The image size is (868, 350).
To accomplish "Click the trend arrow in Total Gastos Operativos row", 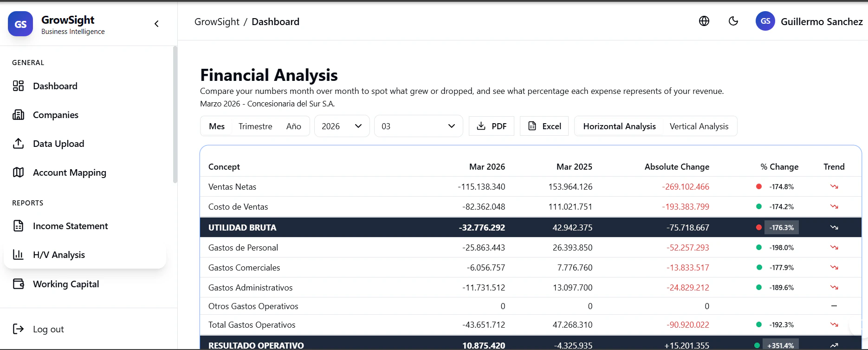I will coord(834,324).
